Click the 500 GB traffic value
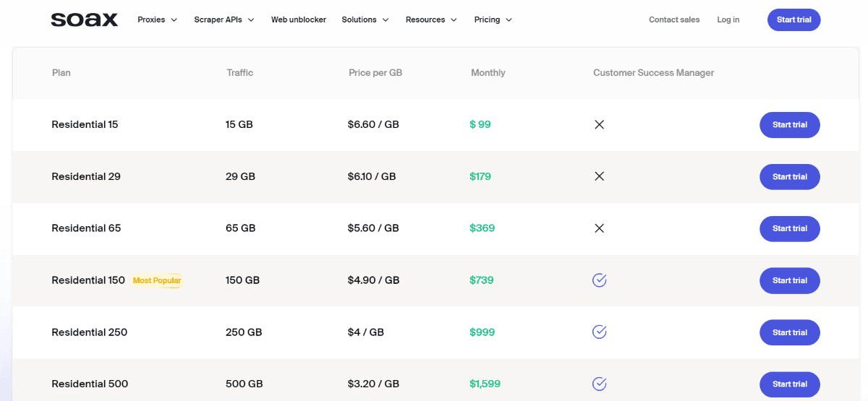This screenshot has width=868, height=401. click(x=244, y=384)
